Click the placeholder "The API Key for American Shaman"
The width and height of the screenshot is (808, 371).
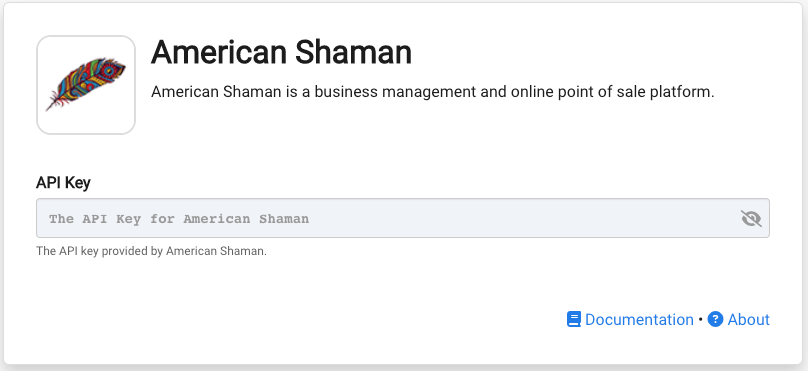coord(179,218)
